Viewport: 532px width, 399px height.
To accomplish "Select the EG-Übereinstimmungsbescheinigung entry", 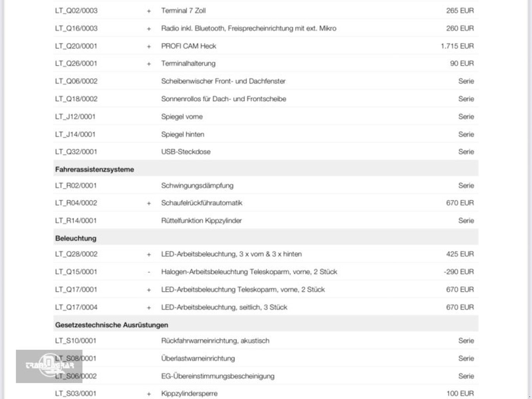I will [x=218, y=376].
